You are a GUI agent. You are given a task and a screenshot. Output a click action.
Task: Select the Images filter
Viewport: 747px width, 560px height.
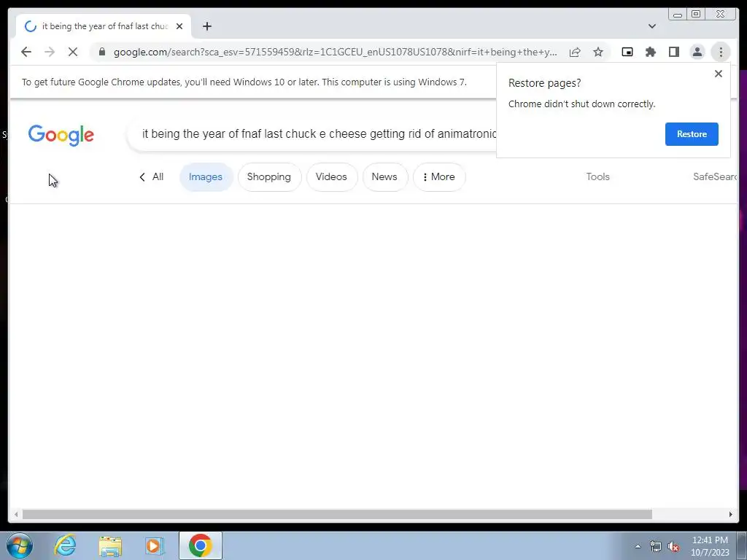(x=206, y=176)
